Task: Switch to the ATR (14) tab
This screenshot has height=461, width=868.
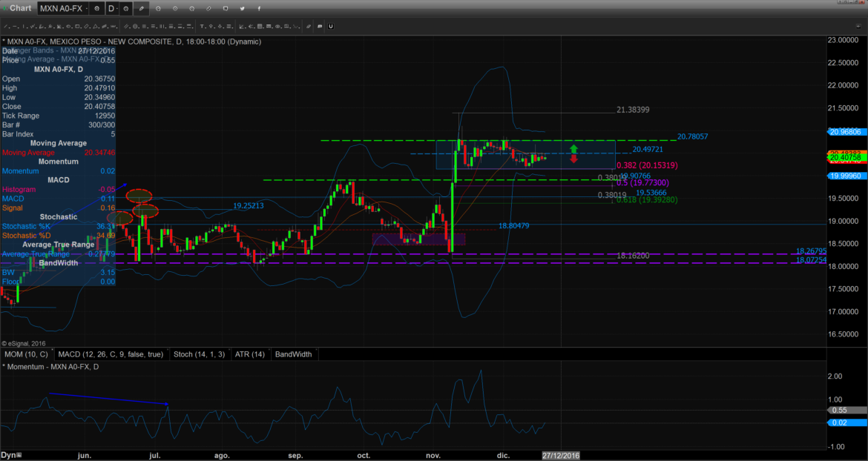Action: (x=250, y=354)
